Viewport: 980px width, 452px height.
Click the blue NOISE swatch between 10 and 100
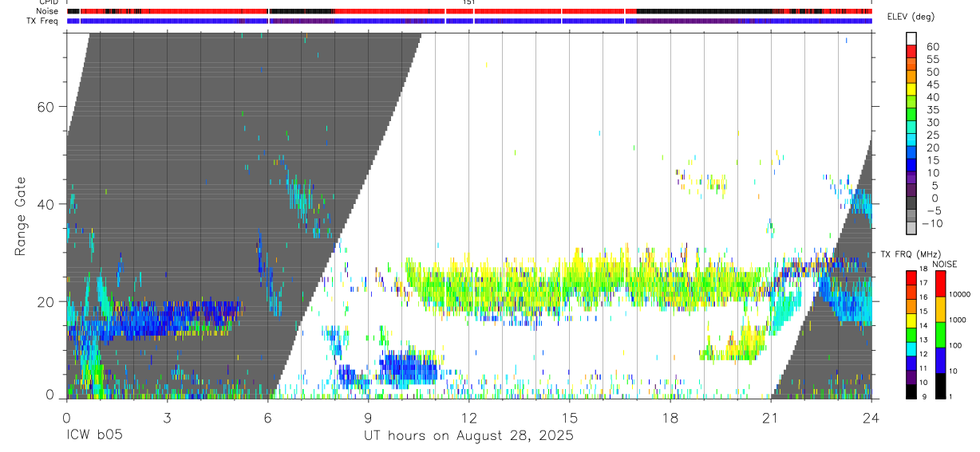coord(941,360)
